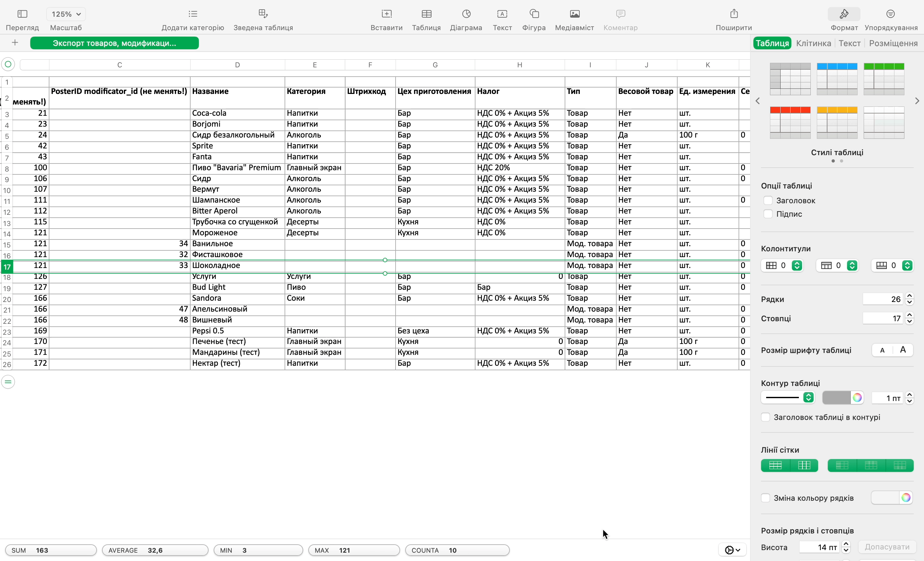Select sheet tab Экспорт товаров, модификаци...
This screenshot has width=924, height=561.
pos(114,43)
